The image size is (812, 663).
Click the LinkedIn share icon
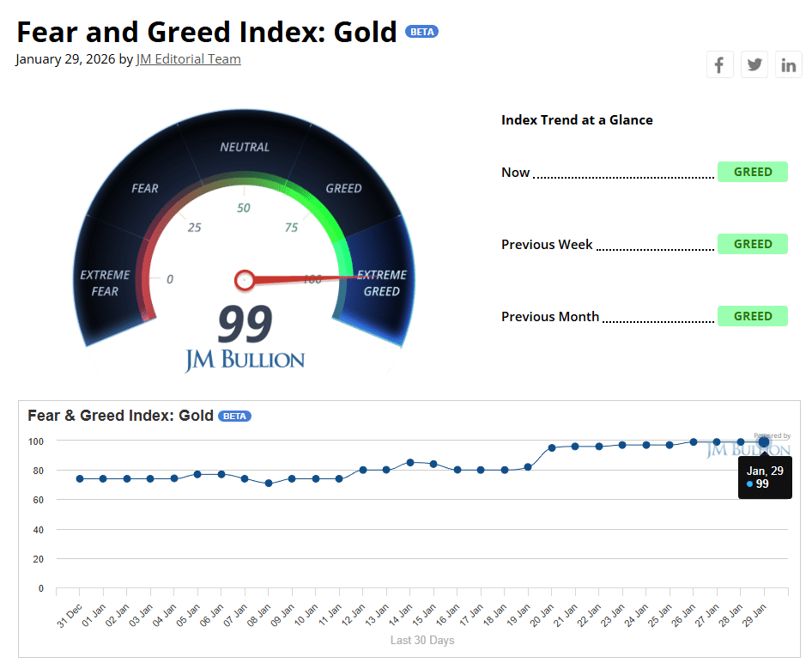[788, 64]
